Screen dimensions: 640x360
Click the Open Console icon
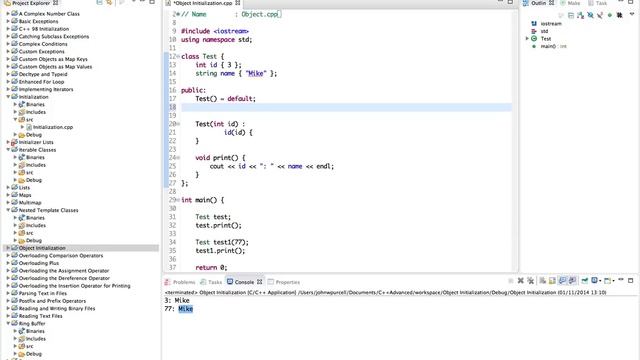[x=607, y=280]
